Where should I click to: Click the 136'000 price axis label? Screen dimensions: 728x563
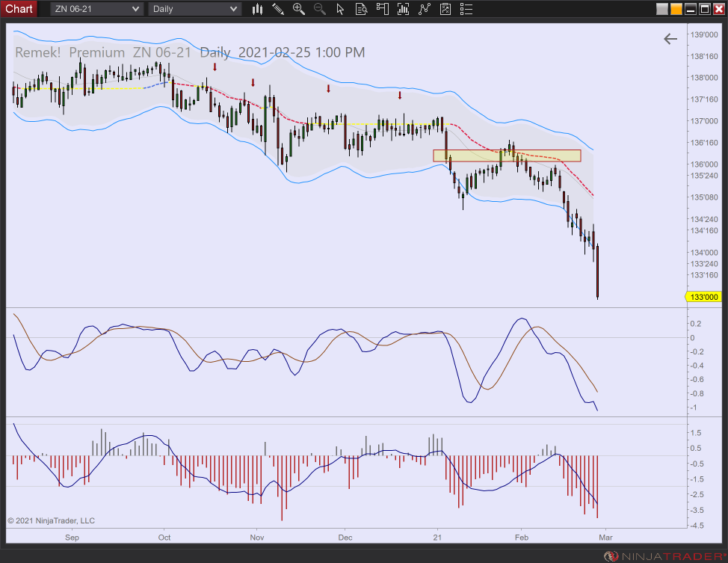pyautogui.click(x=704, y=164)
